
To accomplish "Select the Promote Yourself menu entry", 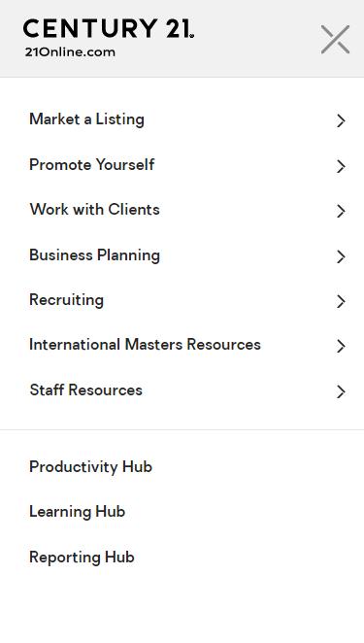I will click(x=92, y=165).
